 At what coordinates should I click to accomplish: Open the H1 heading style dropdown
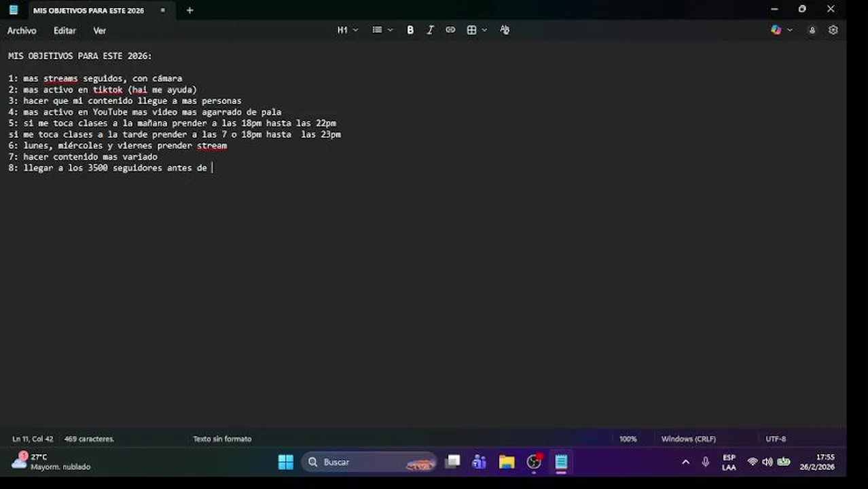pyautogui.click(x=347, y=30)
